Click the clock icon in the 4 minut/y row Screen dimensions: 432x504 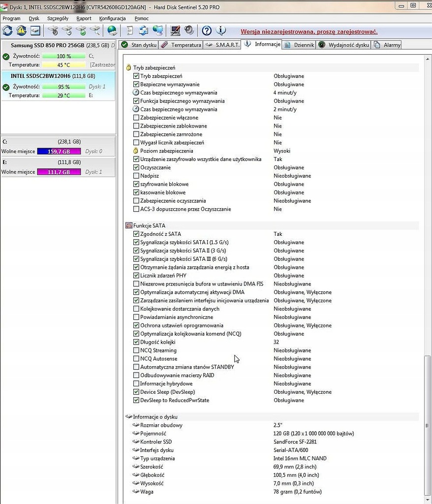pyautogui.click(x=136, y=93)
